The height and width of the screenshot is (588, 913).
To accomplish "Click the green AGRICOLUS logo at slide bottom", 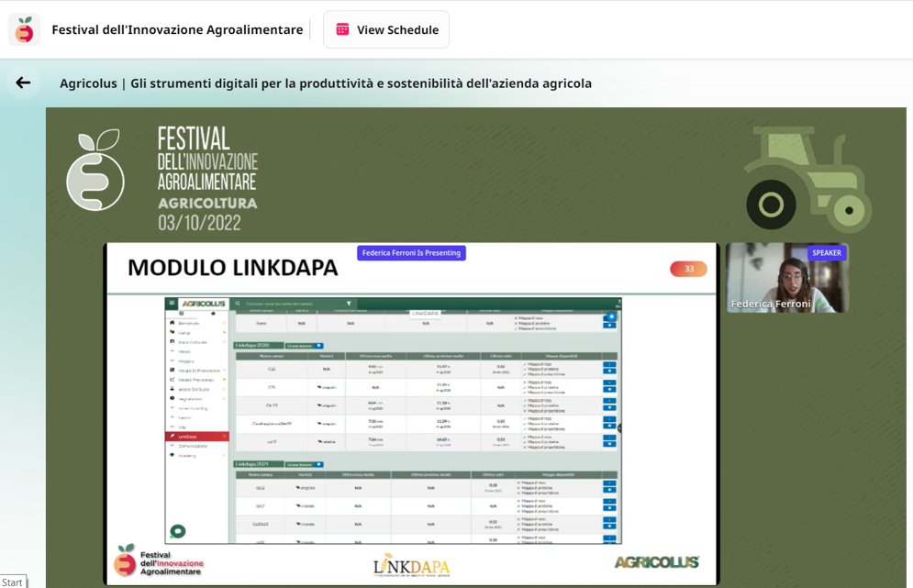I will pos(657,561).
